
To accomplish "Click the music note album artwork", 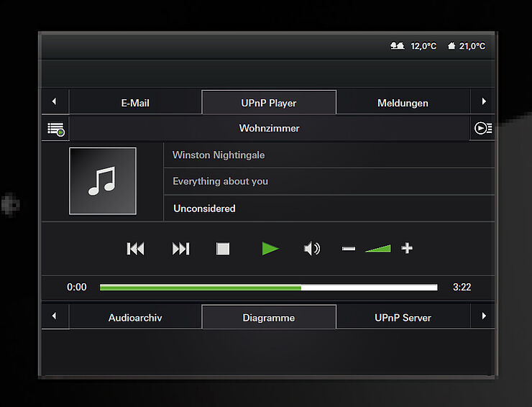I will tap(103, 181).
